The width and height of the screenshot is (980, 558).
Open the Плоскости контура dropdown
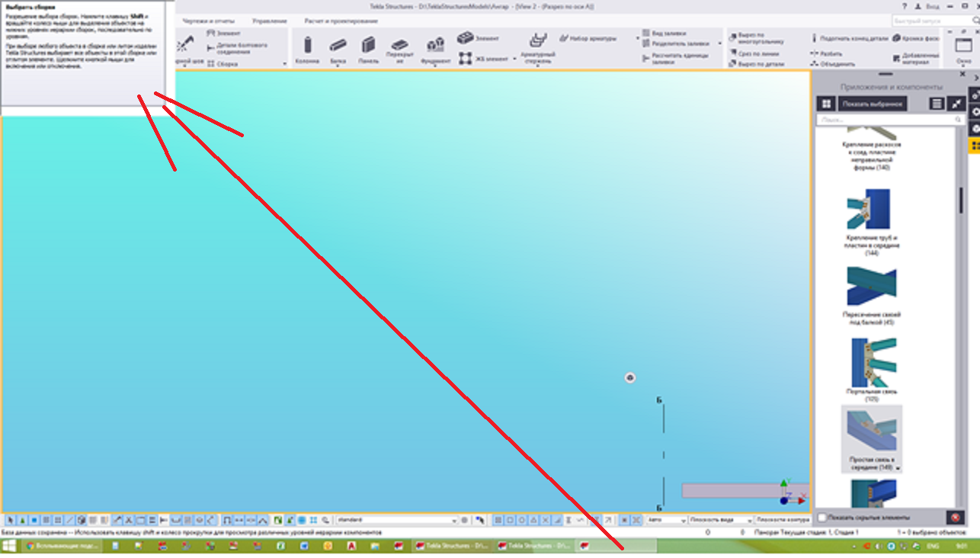[782, 520]
